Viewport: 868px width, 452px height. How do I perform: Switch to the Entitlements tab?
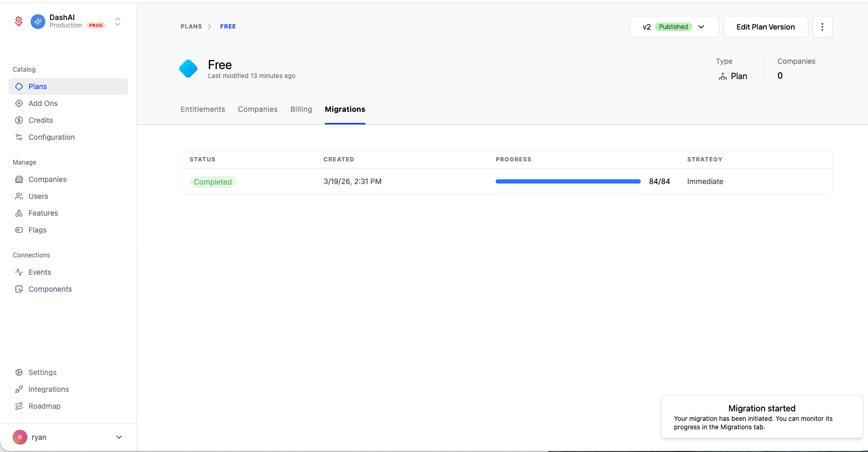pos(202,109)
